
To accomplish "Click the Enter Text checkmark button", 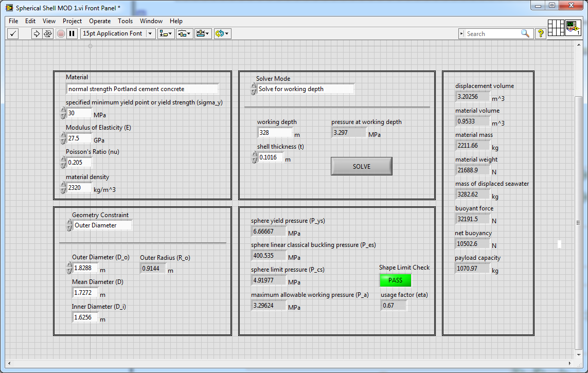I will [x=13, y=34].
